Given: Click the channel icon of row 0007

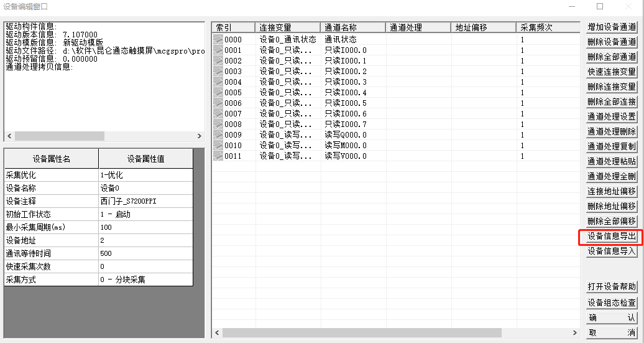Looking at the screenshot, I should click(218, 113).
